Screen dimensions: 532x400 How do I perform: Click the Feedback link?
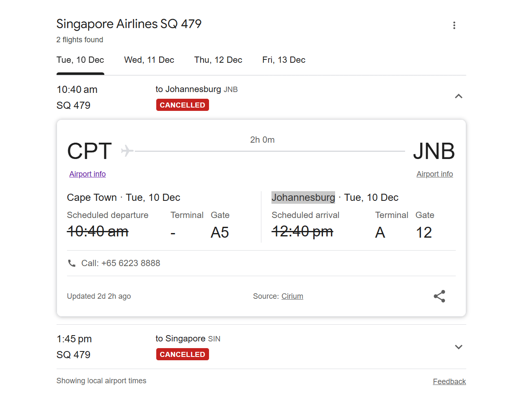(449, 382)
